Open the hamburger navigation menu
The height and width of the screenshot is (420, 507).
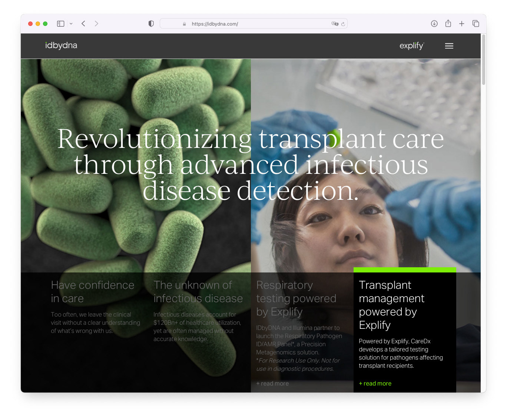(449, 46)
